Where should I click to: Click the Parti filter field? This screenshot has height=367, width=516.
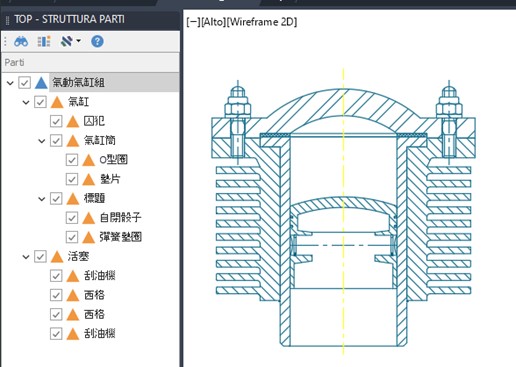pos(91,62)
